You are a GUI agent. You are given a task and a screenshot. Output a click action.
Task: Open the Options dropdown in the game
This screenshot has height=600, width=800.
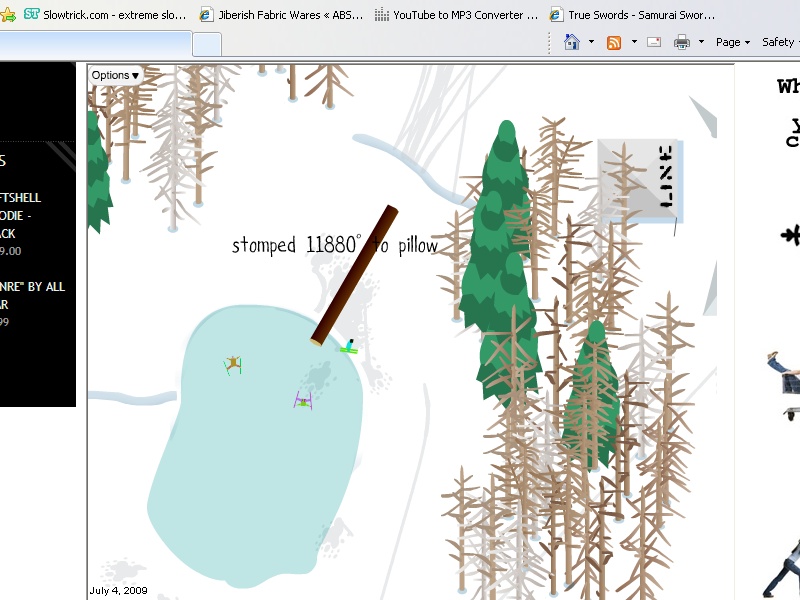pos(115,75)
